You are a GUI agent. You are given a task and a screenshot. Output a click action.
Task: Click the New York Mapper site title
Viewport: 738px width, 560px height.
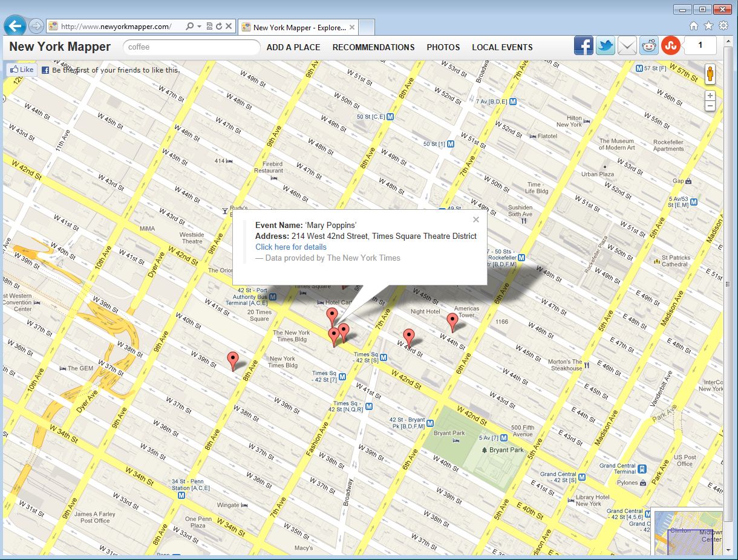pyautogui.click(x=60, y=47)
